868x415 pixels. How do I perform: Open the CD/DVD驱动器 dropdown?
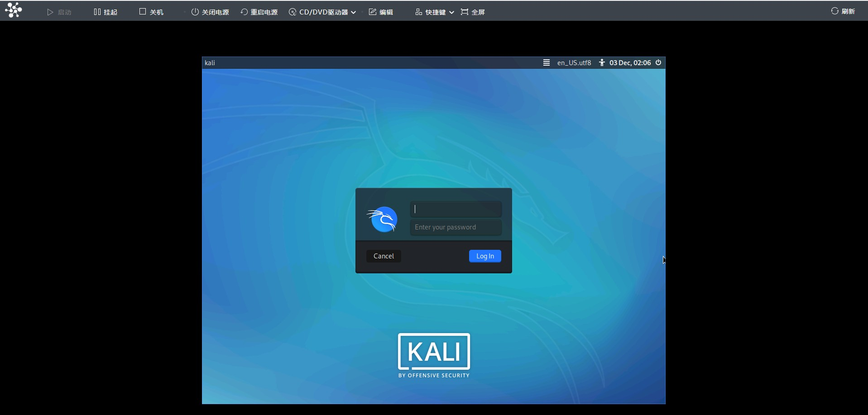322,12
